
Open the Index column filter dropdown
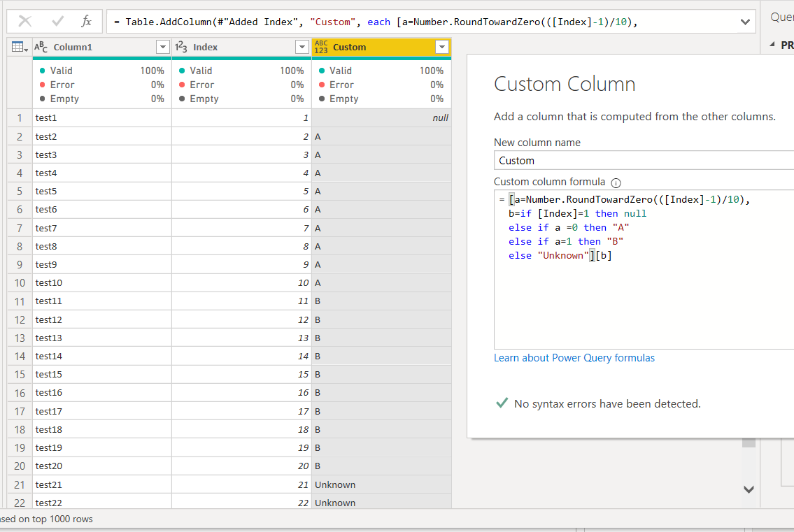302,47
